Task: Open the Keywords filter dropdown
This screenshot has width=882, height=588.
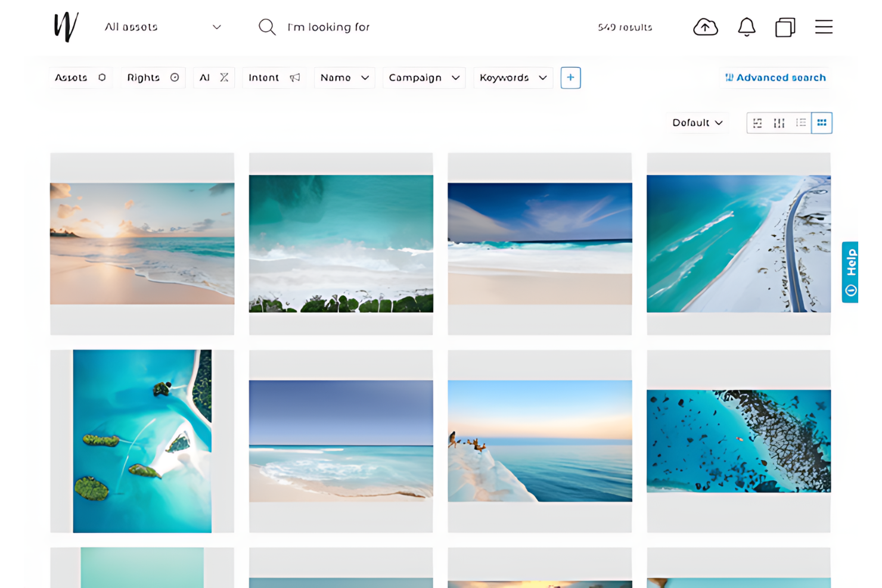Action: click(513, 77)
